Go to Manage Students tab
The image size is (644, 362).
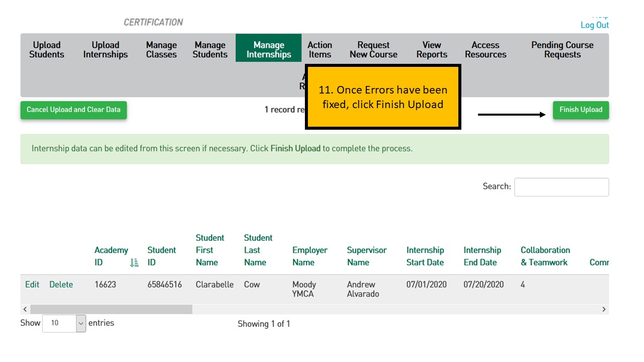pos(210,50)
